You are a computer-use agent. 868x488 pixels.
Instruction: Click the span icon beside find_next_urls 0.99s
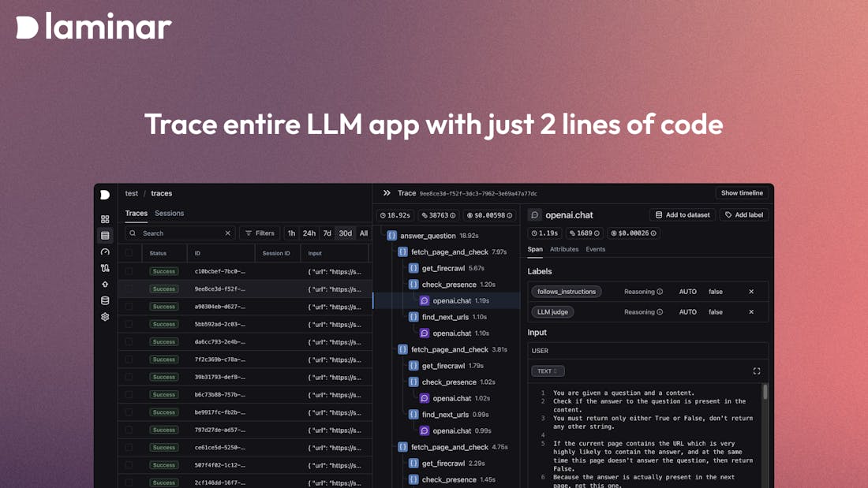click(413, 415)
